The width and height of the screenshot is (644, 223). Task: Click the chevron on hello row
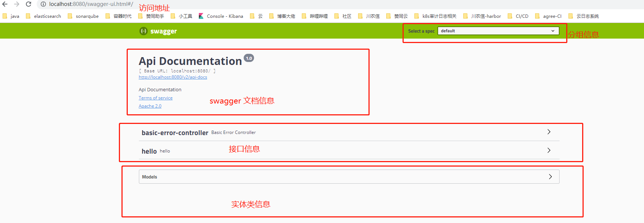(x=549, y=150)
